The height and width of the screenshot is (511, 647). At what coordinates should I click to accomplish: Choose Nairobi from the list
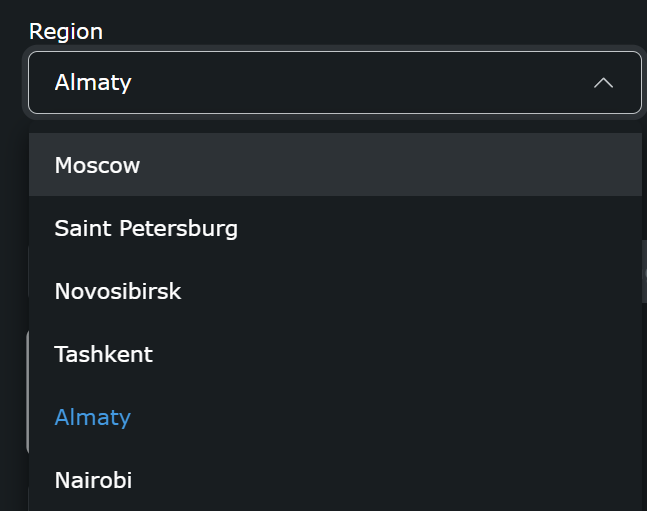click(x=93, y=480)
